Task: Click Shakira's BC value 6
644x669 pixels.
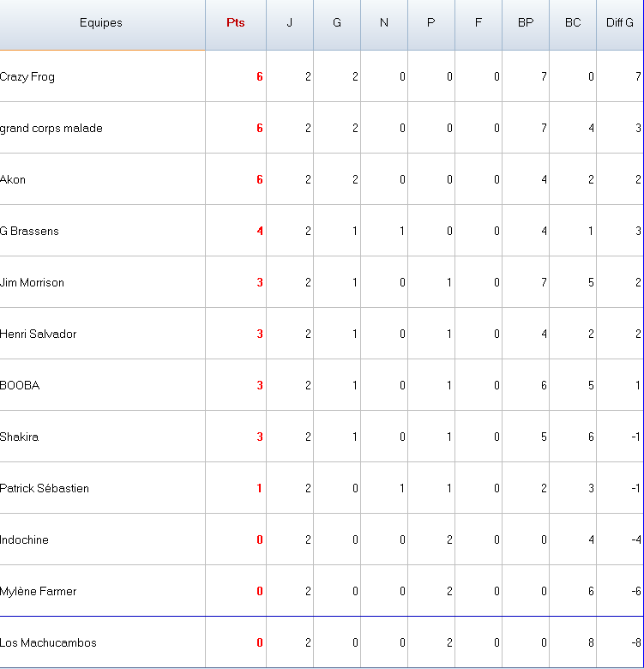Action: tap(591, 437)
